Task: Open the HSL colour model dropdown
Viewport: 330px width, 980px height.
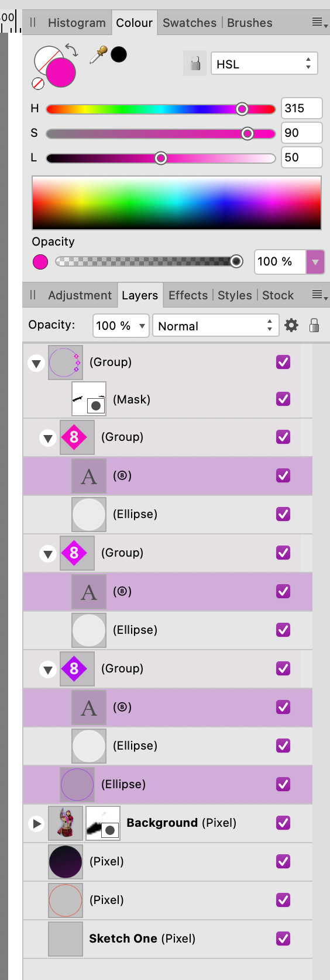Action: coord(264,64)
